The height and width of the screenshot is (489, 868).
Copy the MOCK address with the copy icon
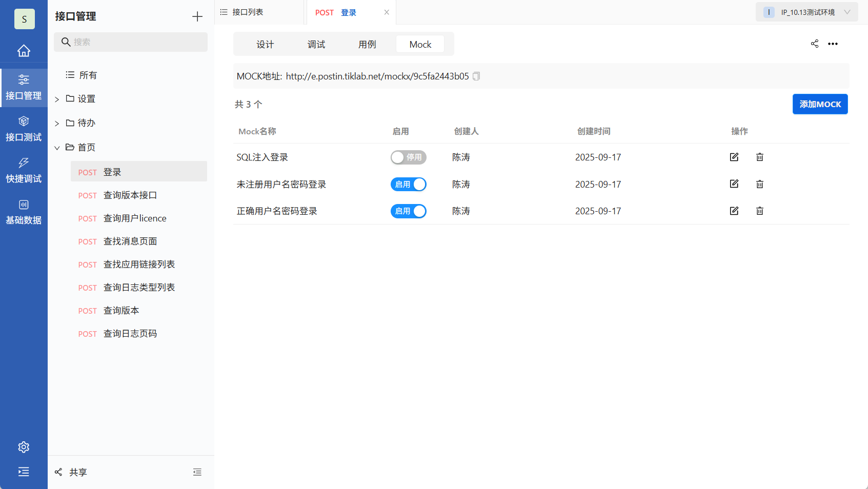476,76
